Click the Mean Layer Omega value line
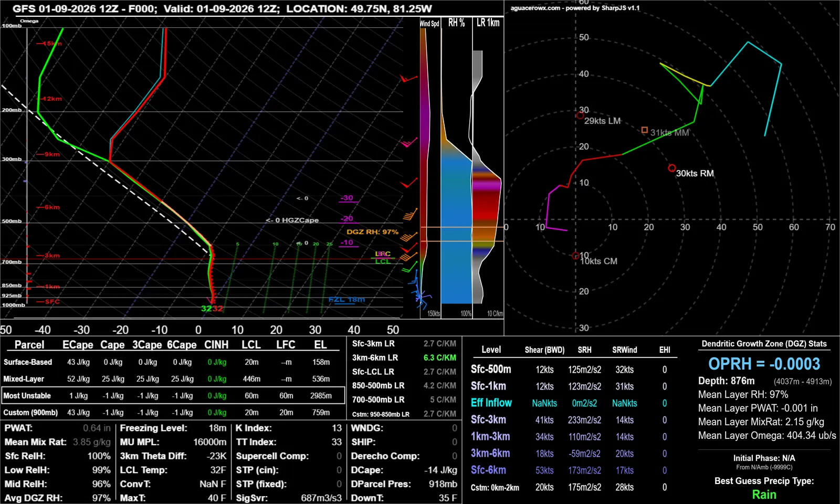The width and height of the screenshot is (840, 504). (767, 435)
